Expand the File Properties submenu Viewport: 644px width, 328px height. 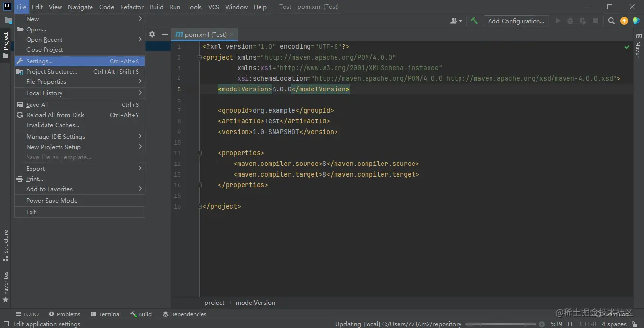tap(80, 82)
